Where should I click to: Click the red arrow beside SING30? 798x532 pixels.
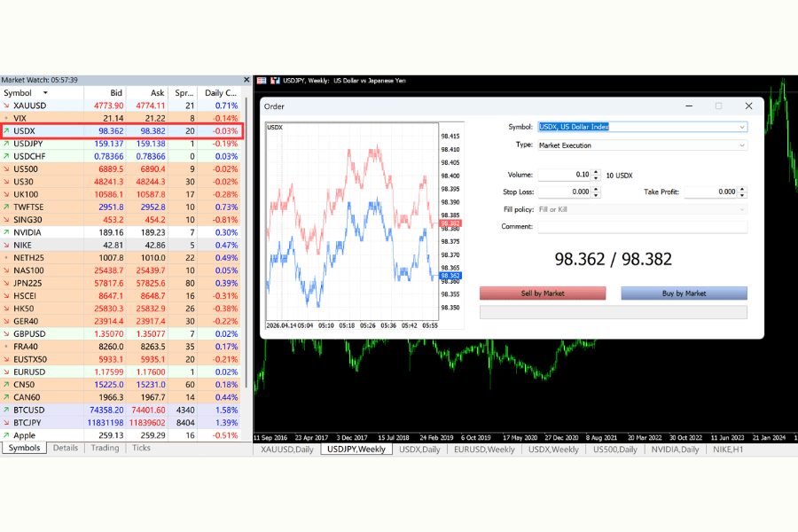point(6,219)
